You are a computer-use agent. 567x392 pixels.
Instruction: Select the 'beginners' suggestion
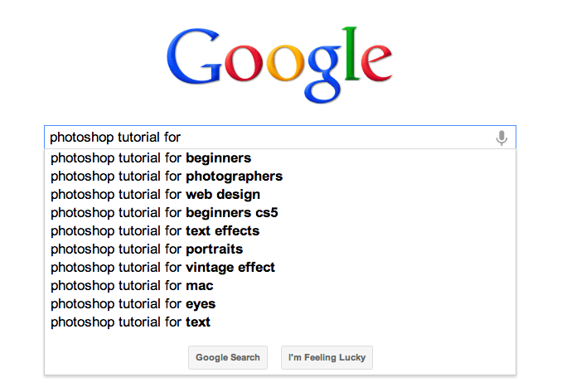pos(151,157)
